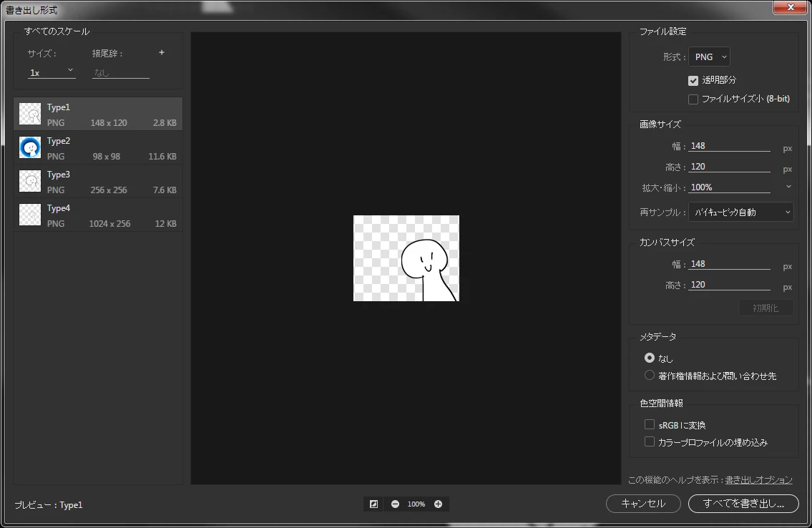The width and height of the screenshot is (812, 528).
Task: Click the キャンセル button
Action: 643,503
